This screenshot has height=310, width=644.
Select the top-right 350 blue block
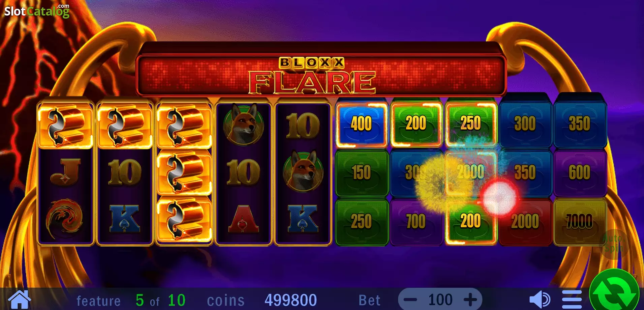(579, 123)
